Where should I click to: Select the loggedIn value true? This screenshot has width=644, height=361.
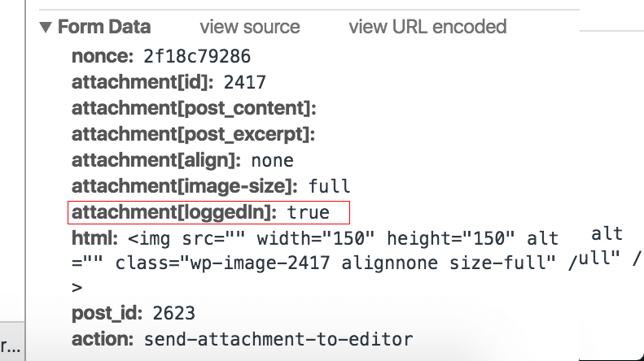308,212
